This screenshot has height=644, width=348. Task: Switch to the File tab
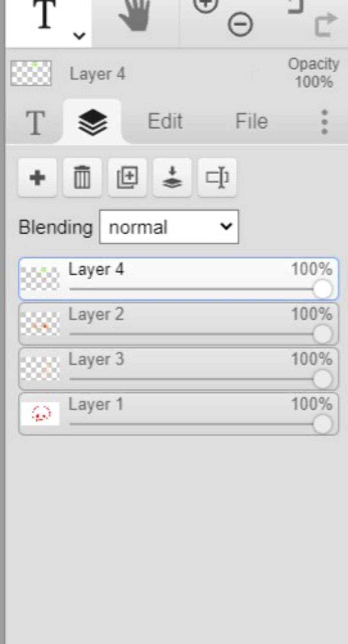252,121
